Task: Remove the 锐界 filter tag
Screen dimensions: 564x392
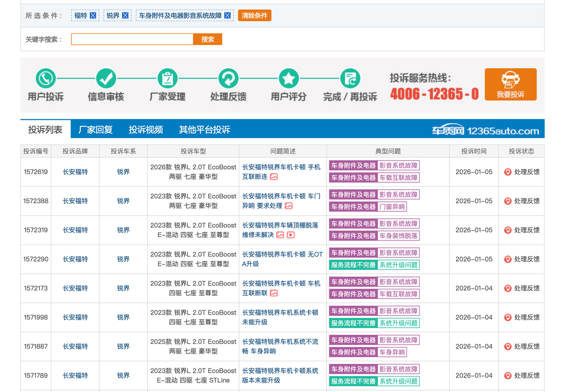Action: (125, 15)
